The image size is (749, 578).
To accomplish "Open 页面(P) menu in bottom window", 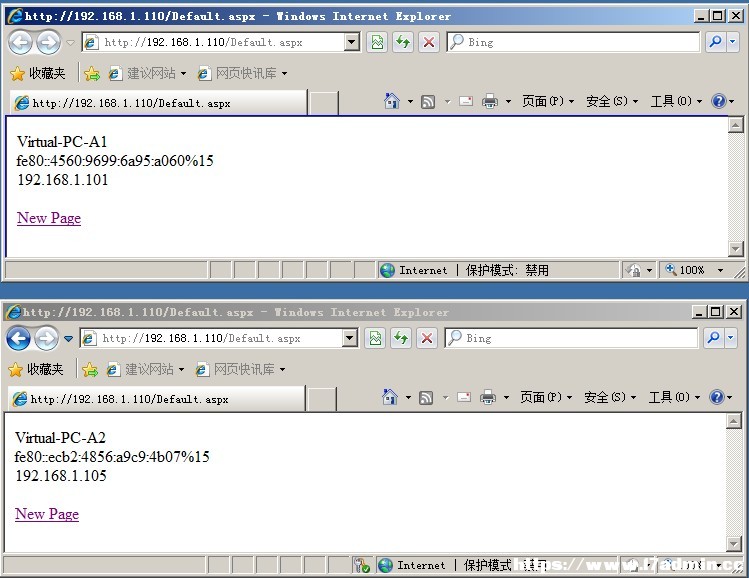I will point(546,397).
